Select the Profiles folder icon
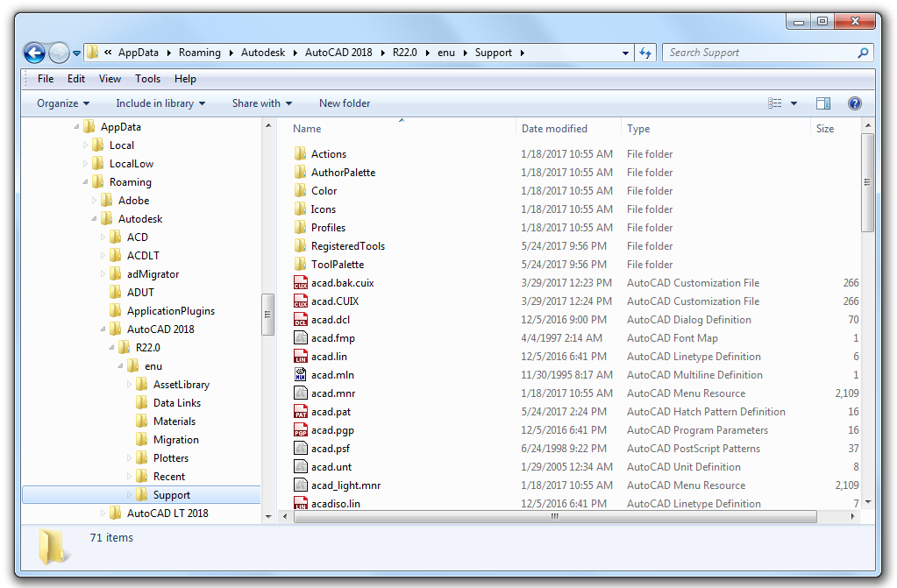 (301, 227)
